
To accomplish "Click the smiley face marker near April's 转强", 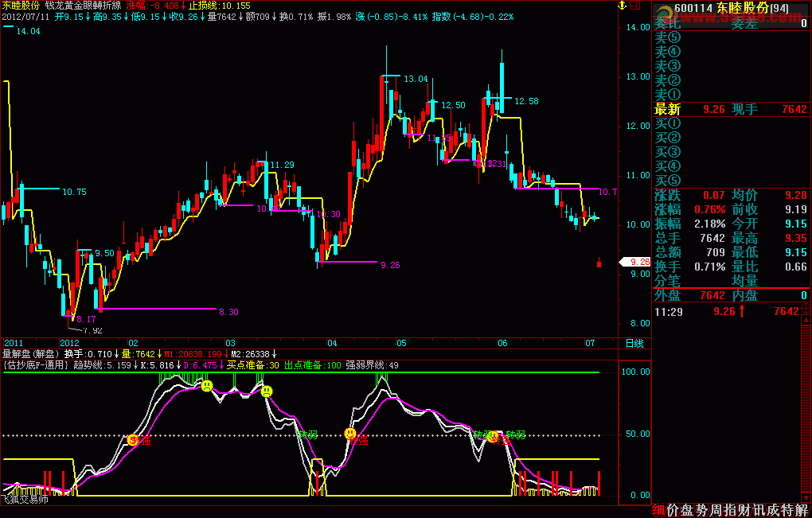I will (350, 434).
